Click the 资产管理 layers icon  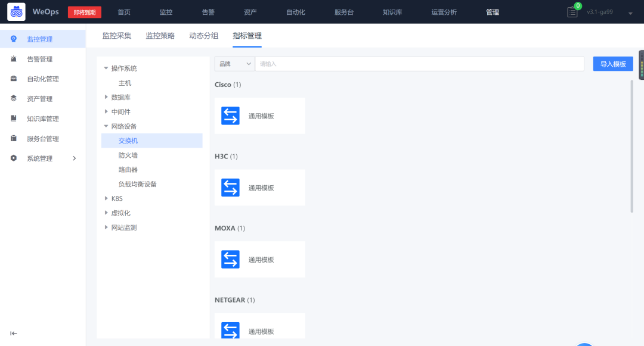click(x=14, y=98)
